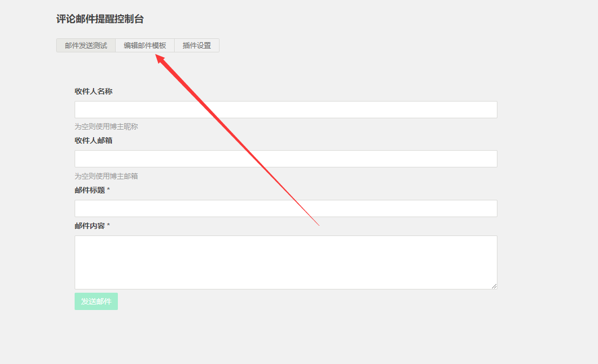Focus the 收件人邮箱 input field
Screen dimensions: 598x364
[285, 158]
